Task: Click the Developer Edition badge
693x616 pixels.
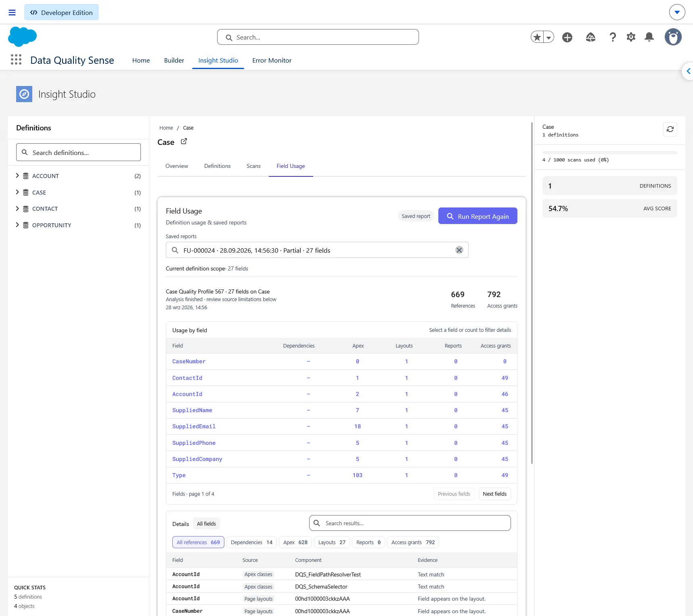Action: (x=61, y=12)
